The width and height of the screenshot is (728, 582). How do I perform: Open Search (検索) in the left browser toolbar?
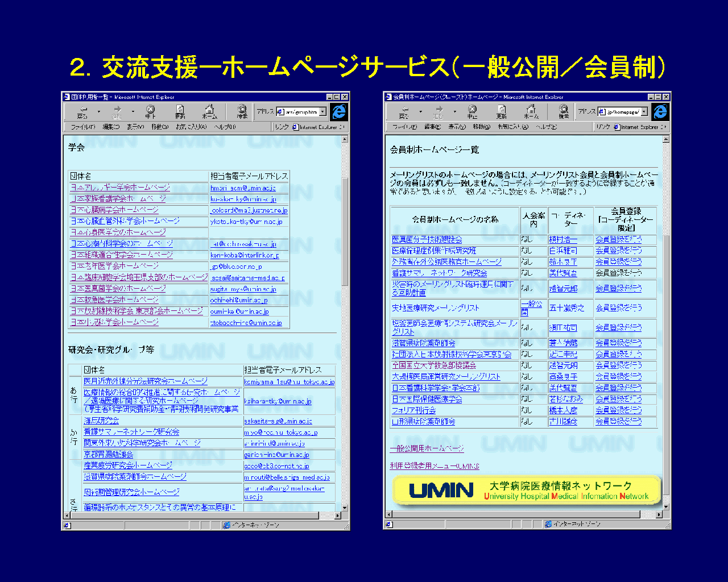242,111
